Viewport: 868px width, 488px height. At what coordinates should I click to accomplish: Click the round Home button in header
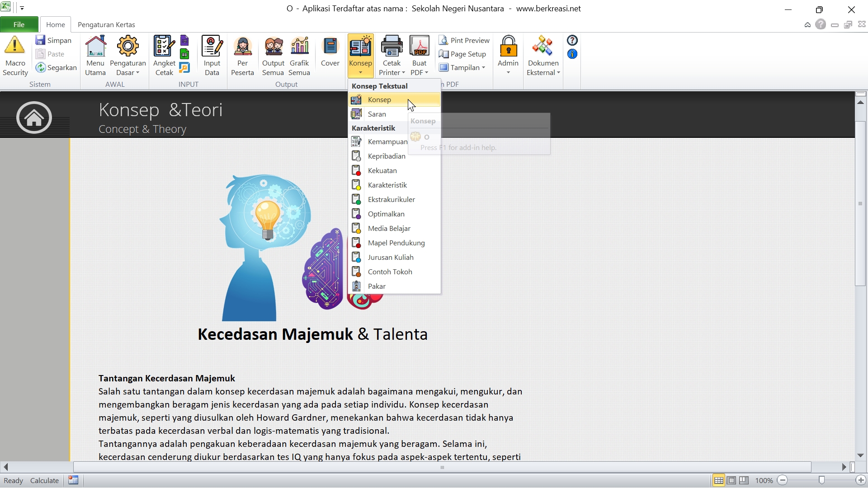[34, 117]
